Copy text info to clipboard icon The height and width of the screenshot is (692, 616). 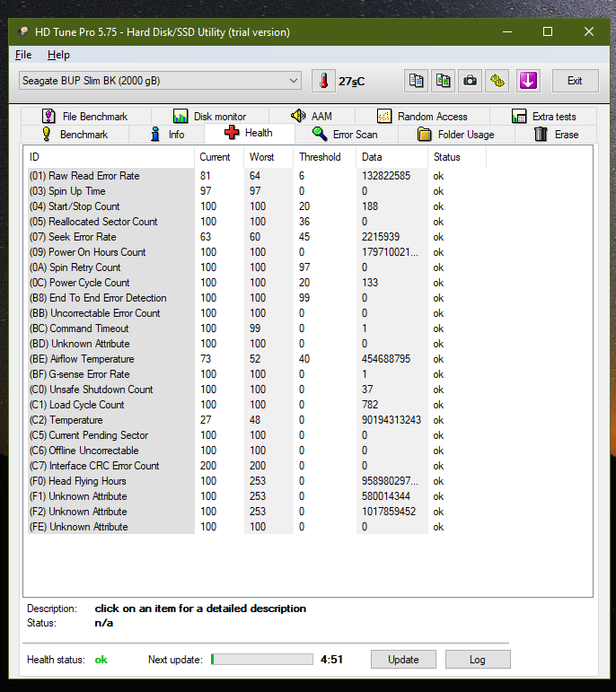(x=416, y=81)
